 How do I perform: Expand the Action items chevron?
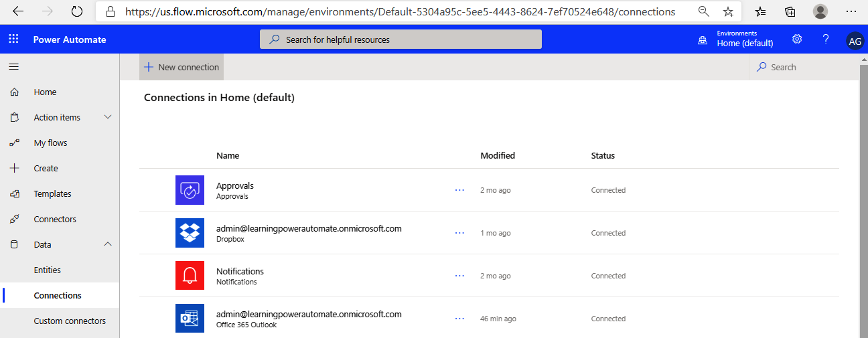(108, 117)
